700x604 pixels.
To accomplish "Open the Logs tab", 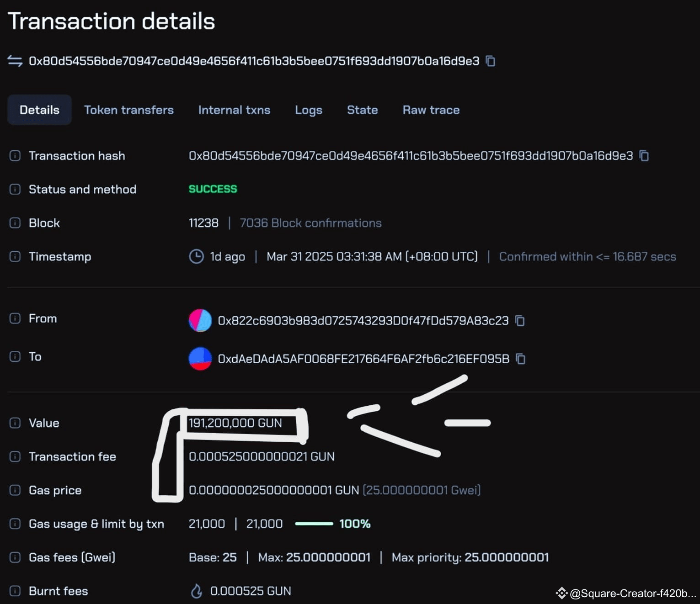I will click(x=308, y=110).
